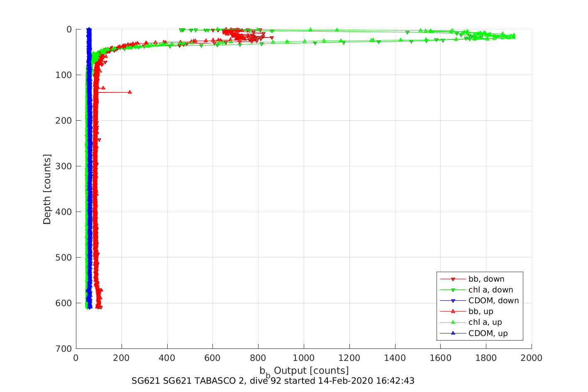Image resolution: width=588 pixels, height=392 pixels.
Task: Click y-axis tick label 300
Action: [64, 166]
